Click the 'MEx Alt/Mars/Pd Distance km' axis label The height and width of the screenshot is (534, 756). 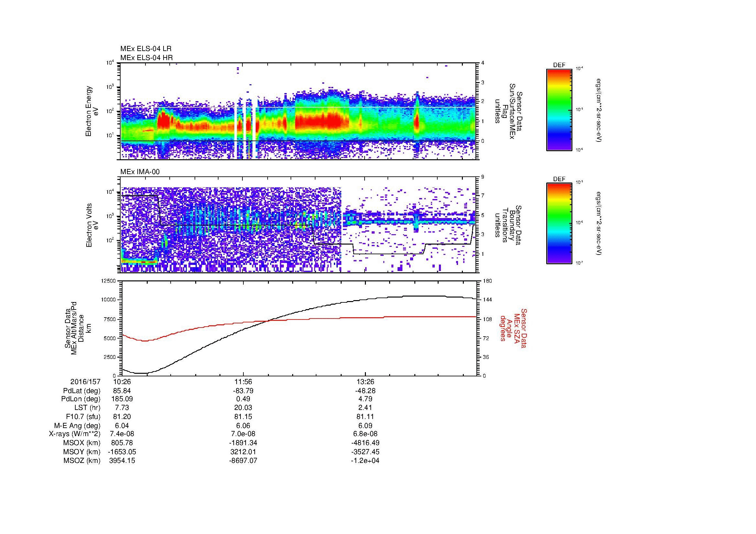78,328
